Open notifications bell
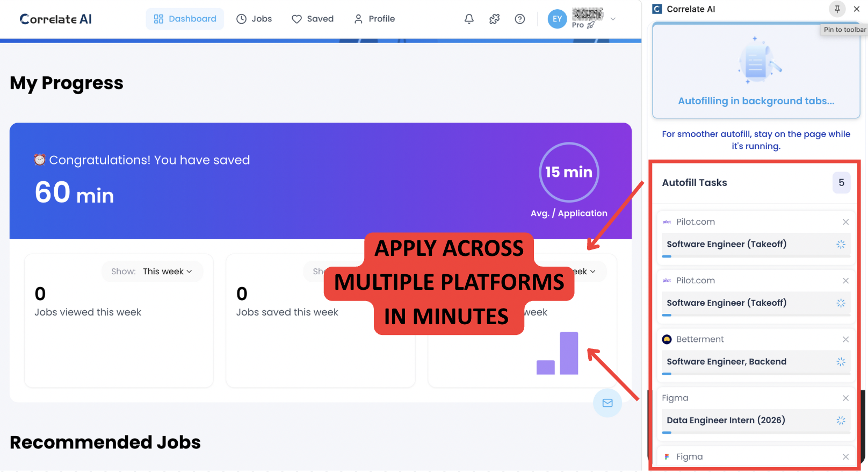Image resolution: width=868 pixels, height=472 pixels. (x=469, y=19)
